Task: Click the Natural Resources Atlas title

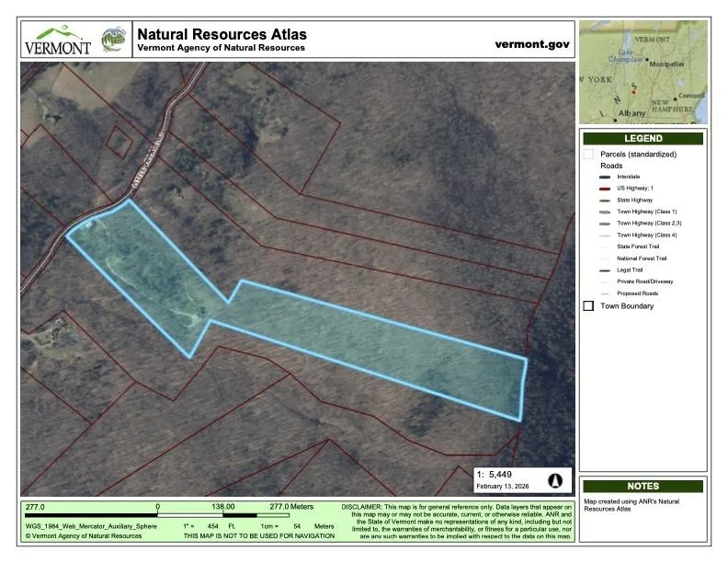Action: pos(222,34)
